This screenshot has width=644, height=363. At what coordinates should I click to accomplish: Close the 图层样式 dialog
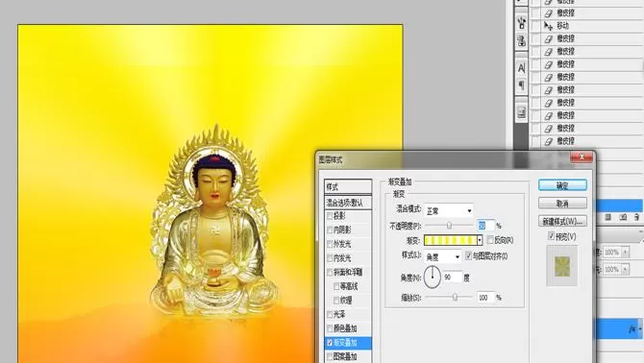(582, 157)
